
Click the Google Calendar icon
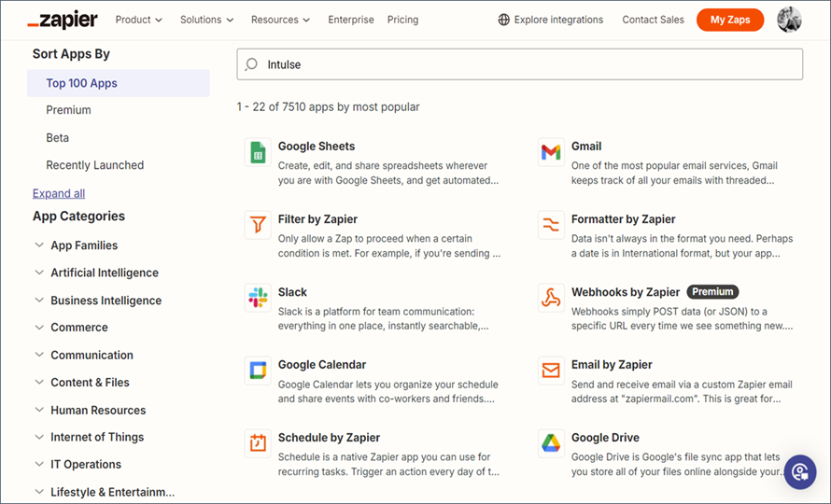pyautogui.click(x=258, y=371)
